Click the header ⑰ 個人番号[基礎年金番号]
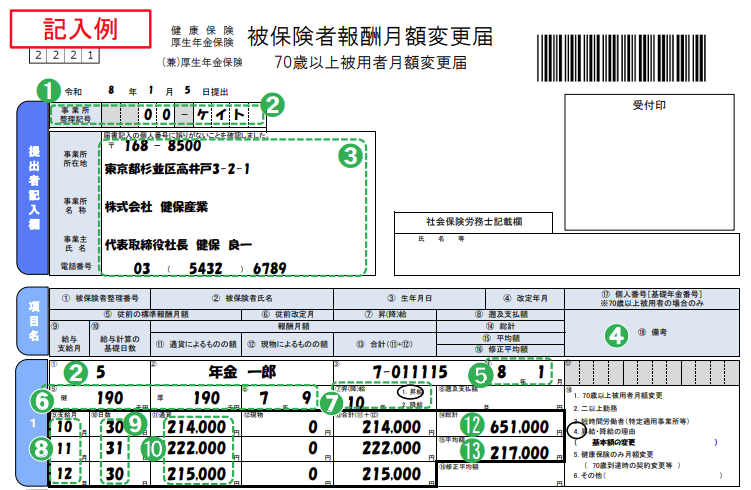The image size is (751, 490). [x=652, y=299]
